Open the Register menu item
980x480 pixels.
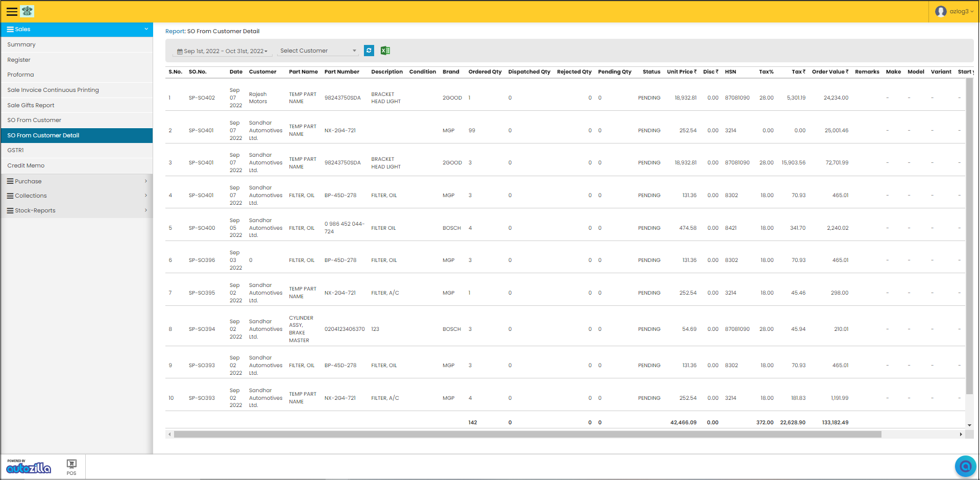pos(77,60)
